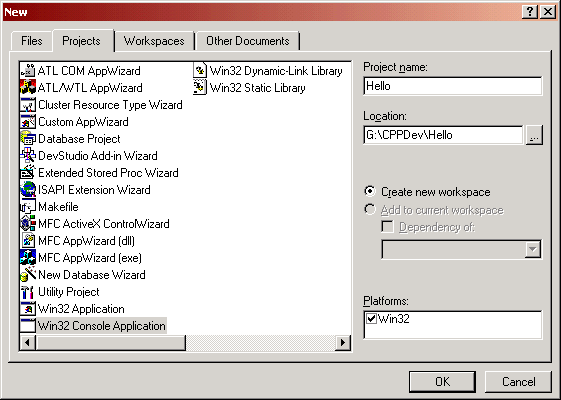Viewport: 561px width, 400px height.
Task: Select the Win32 Static Library icon
Action: (x=200, y=88)
